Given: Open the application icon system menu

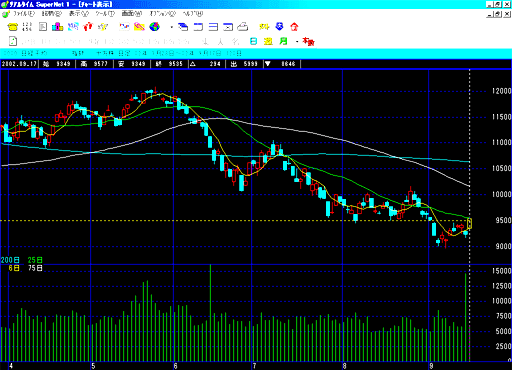Looking at the screenshot, I should 4,4.
